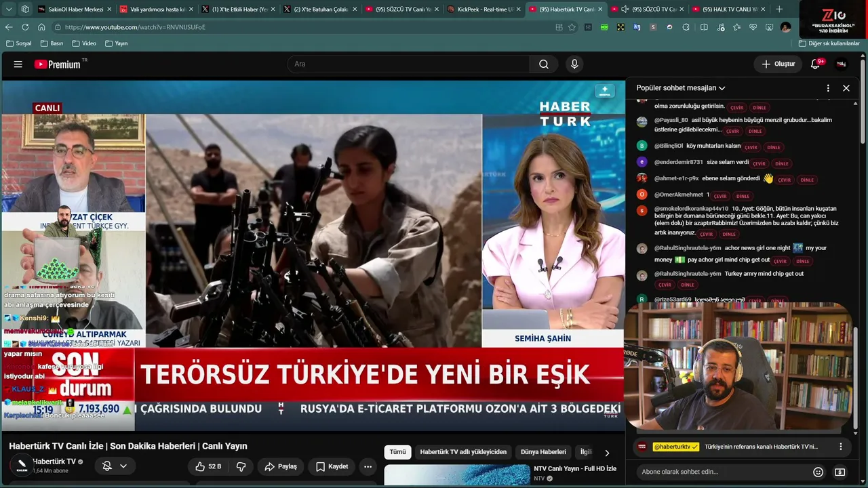Switch to Vali yardımcısı hasta tab
The width and height of the screenshot is (868, 488).
click(156, 9)
